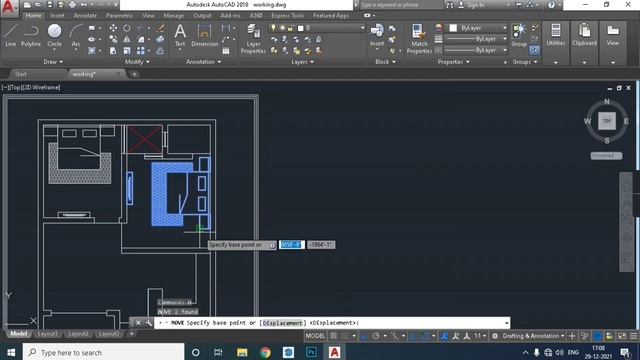Open the Insert ribbon tab
Viewport: 640px width, 360px height.
click(x=58, y=16)
